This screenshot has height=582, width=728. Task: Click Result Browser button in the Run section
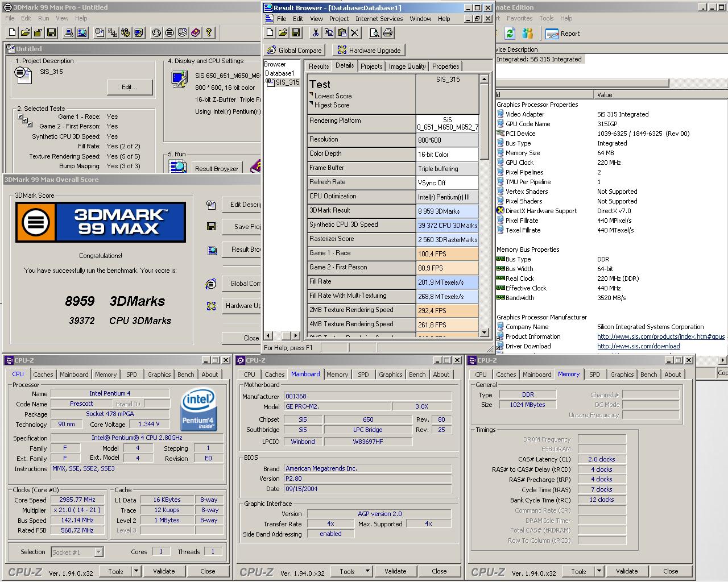pyautogui.click(x=217, y=168)
